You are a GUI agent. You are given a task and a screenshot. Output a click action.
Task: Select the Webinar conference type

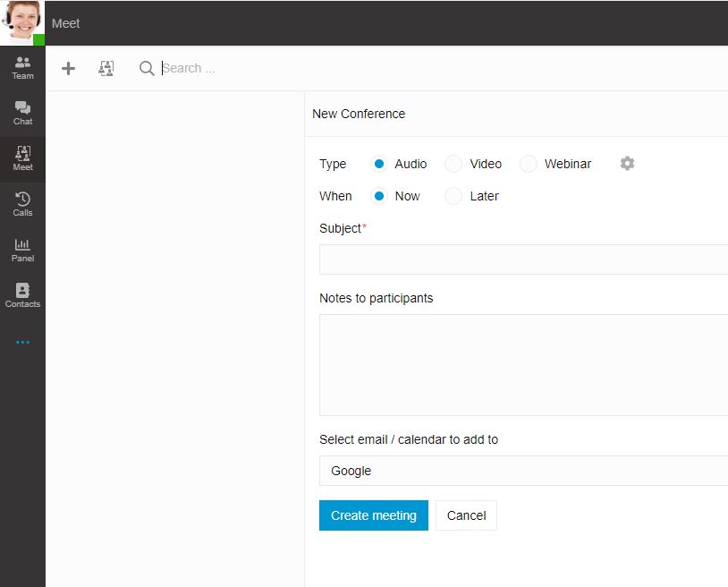(x=529, y=164)
